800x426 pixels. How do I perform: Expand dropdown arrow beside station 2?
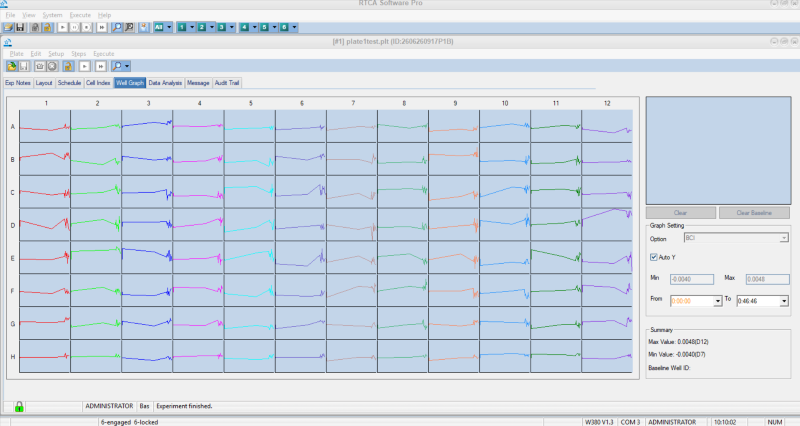212,28
